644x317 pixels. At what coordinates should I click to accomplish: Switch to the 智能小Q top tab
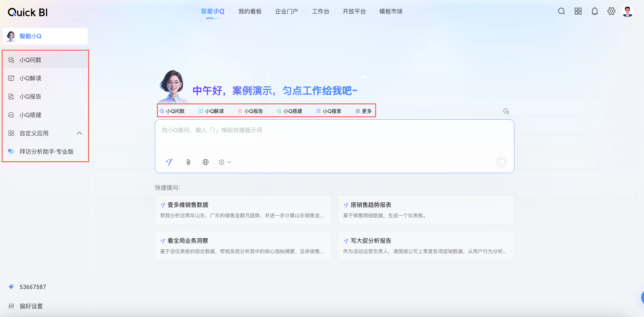(212, 11)
